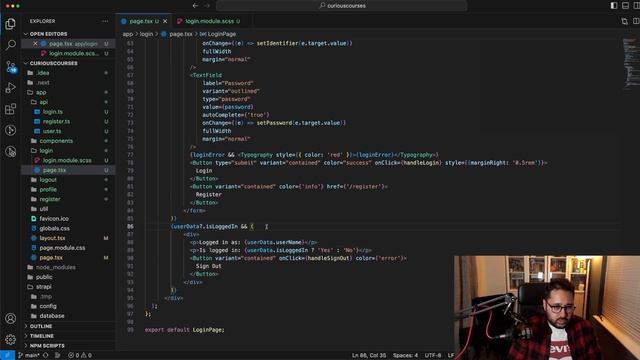Image resolution: width=640 pixels, height=360 pixels.
Task: Click the command center search box
Action: pyautogui.click(x=342, y=6)
